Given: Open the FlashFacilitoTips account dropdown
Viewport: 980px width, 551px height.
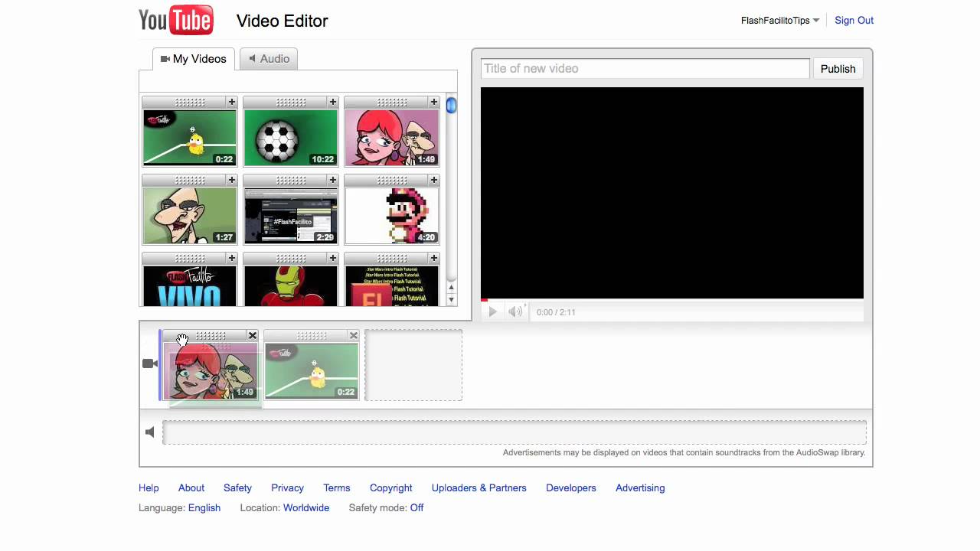Looking at the screenshot, I should [780, 21].
